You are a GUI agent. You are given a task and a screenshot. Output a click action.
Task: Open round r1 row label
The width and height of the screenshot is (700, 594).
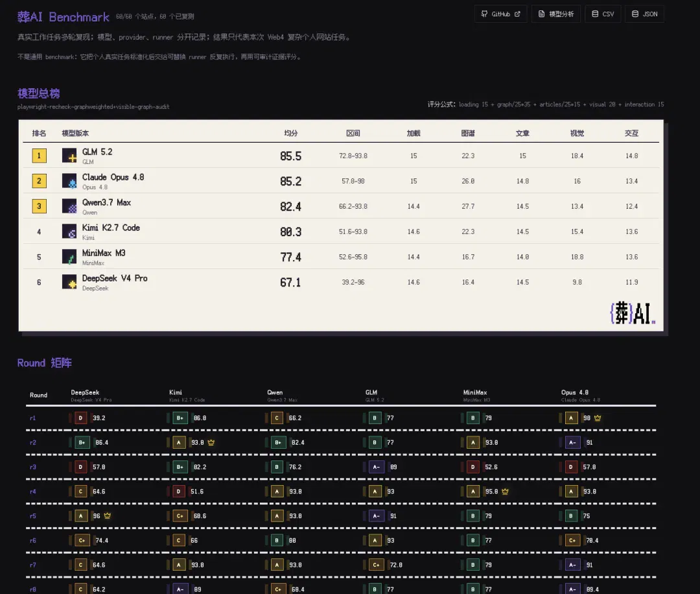32,418
